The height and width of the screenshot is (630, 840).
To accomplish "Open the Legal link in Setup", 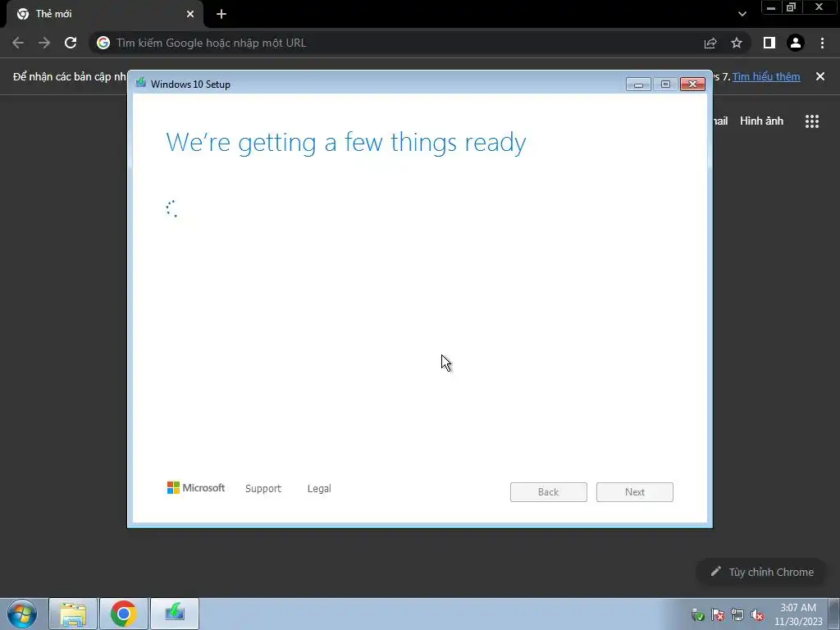I will coord(319,489).
